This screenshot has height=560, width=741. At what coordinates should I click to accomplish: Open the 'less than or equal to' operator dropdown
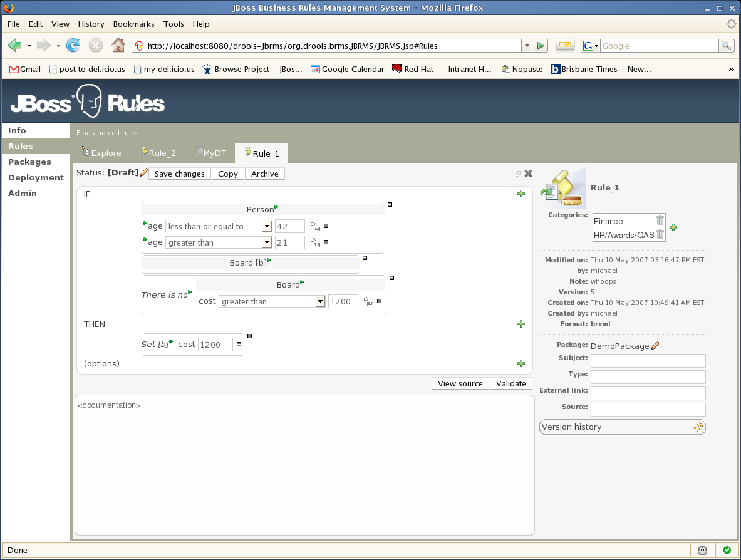[x=219, y=226]
